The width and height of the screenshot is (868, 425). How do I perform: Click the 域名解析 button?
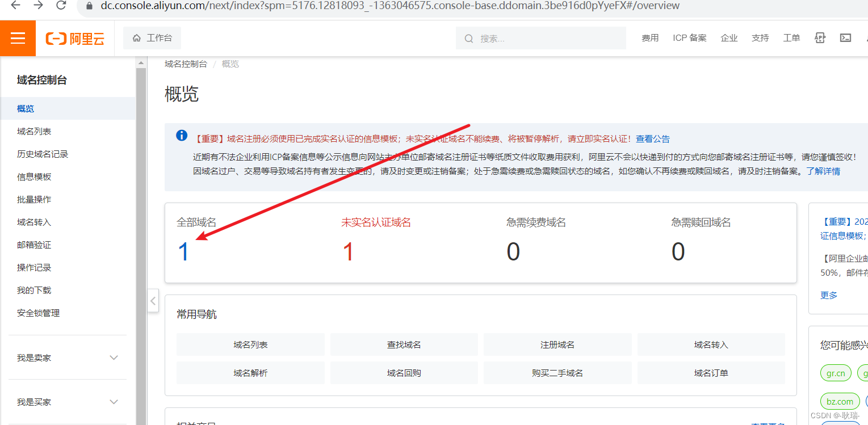pyautogui.click(x=250, y=373)
